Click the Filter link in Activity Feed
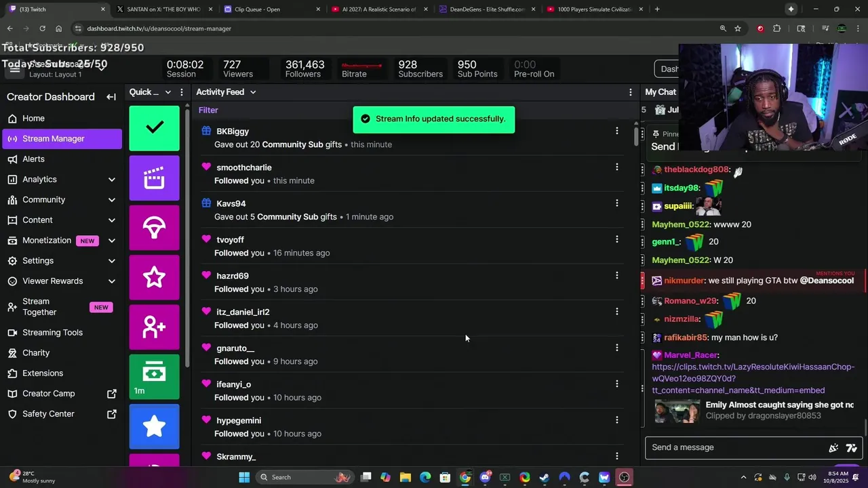The width and height of the screenshot is (868, 488). coord(208,110)
